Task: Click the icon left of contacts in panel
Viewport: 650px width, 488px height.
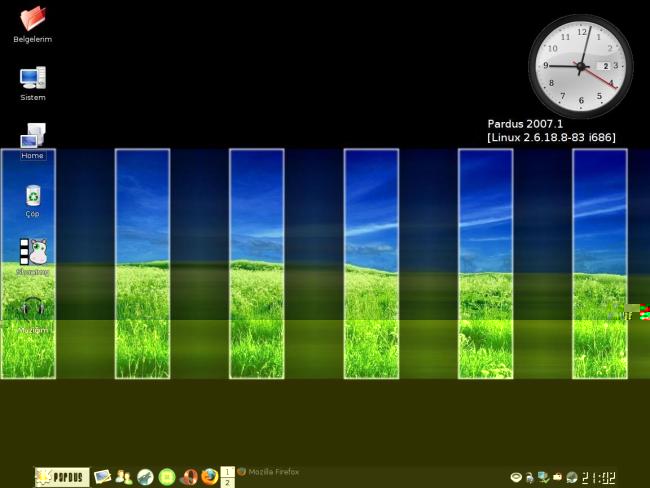Action: point(102,477)
